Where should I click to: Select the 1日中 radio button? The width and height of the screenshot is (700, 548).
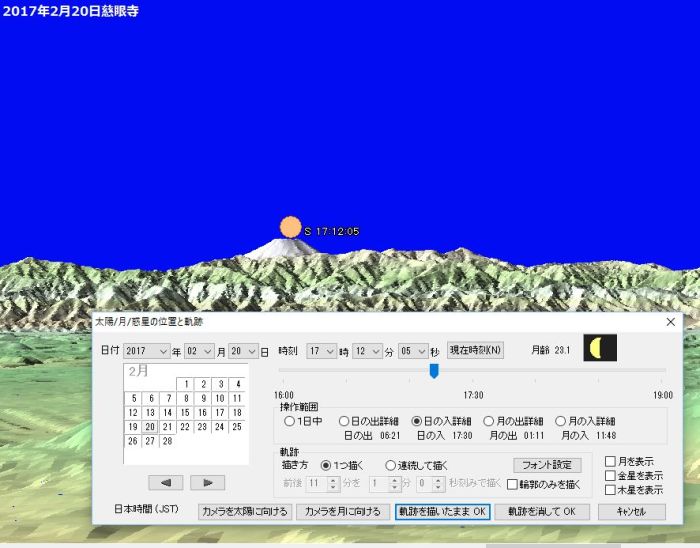click(x=290, y=422)
